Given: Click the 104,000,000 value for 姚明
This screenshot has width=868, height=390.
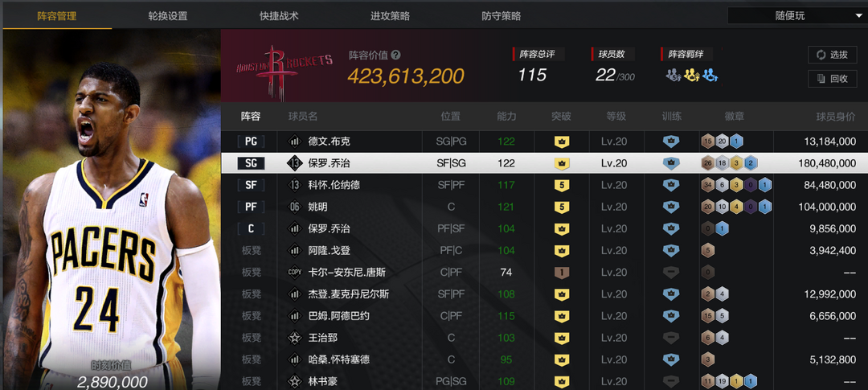Looking at the screenshot, I should tap(828, 207).
